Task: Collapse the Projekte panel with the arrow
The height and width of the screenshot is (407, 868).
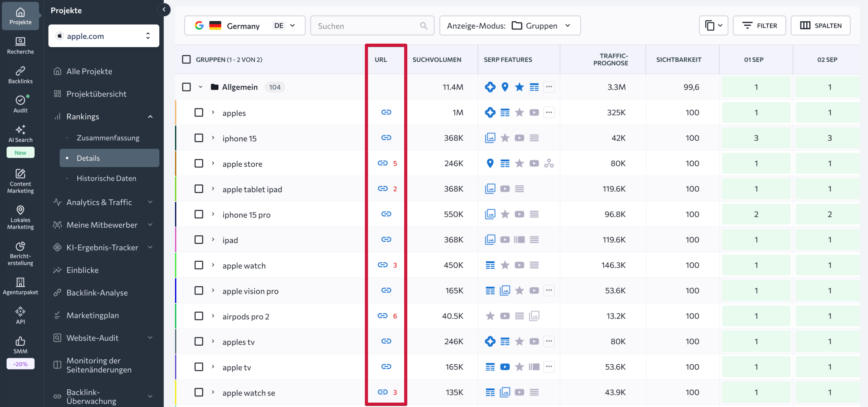Action: pyautogui.click(x=164, y=9)
